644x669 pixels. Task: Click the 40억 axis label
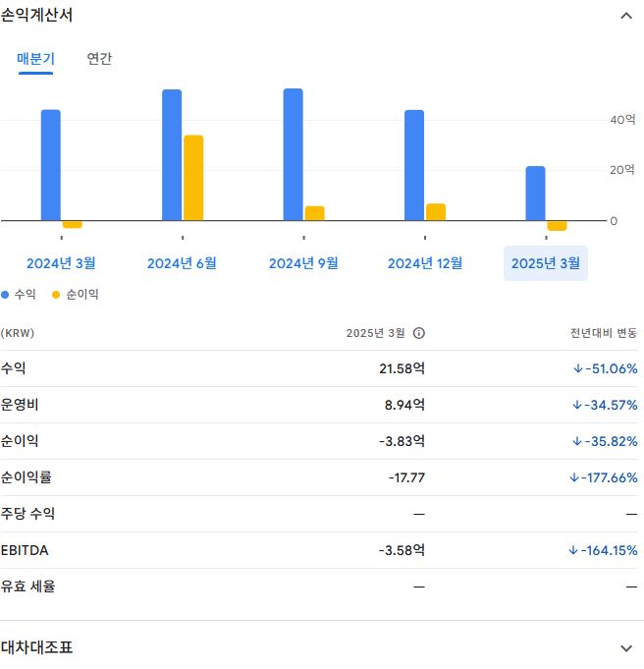tap(622, 120)
